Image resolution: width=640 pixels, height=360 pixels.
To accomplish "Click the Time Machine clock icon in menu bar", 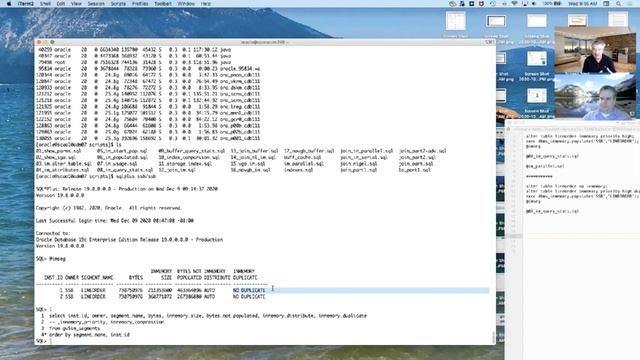I will (493, 4).
